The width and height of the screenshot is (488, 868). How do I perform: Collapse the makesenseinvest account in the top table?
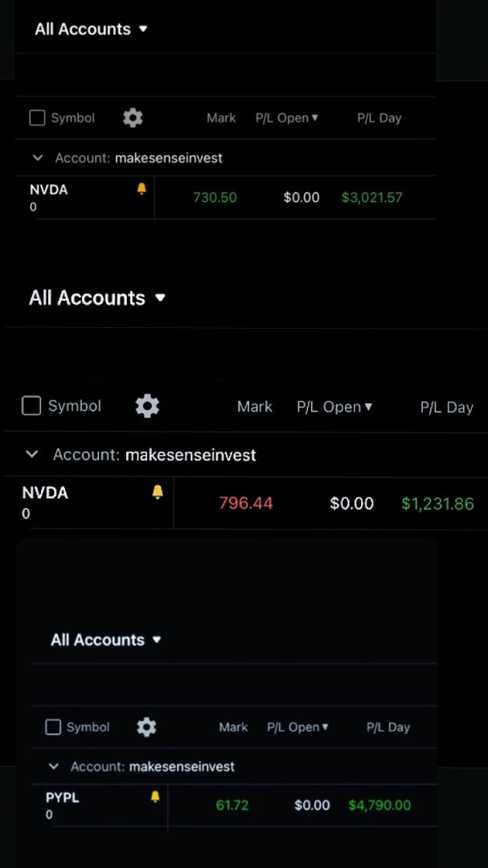pyautogui.click(x=36, y=158)
